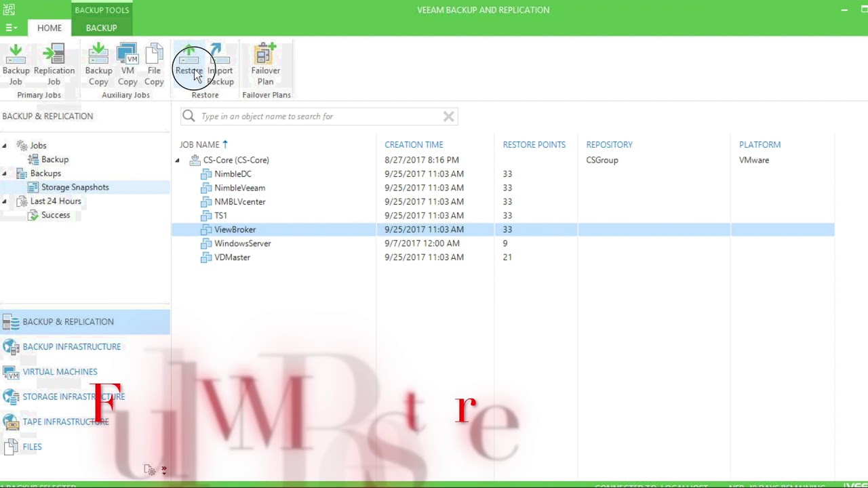
Task: Click the VMware platform cell
Action: [x=754, y=160]
